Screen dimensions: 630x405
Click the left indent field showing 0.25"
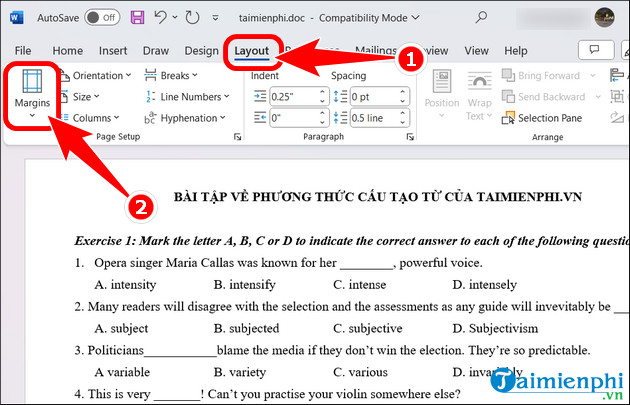click(x=294, y=97)
